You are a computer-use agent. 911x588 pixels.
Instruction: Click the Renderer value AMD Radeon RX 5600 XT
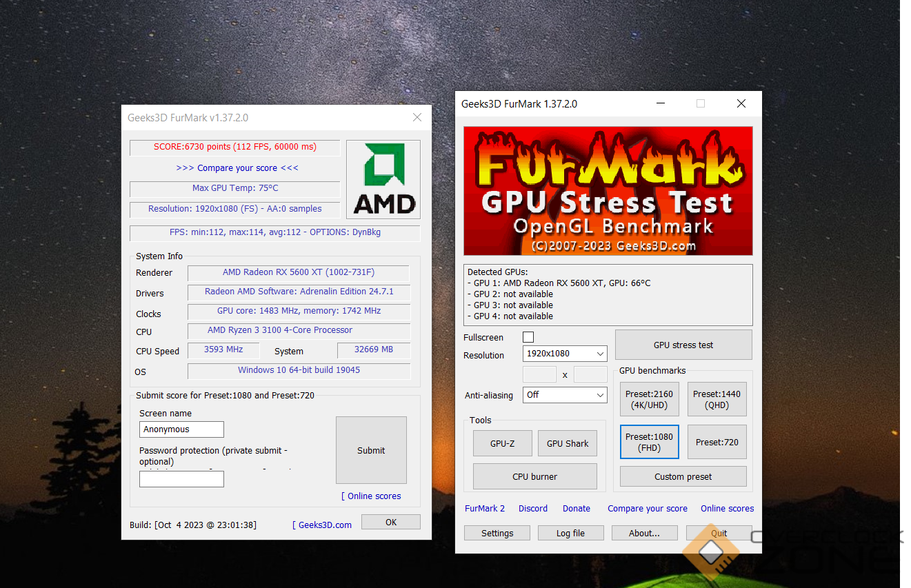[299, 272]
